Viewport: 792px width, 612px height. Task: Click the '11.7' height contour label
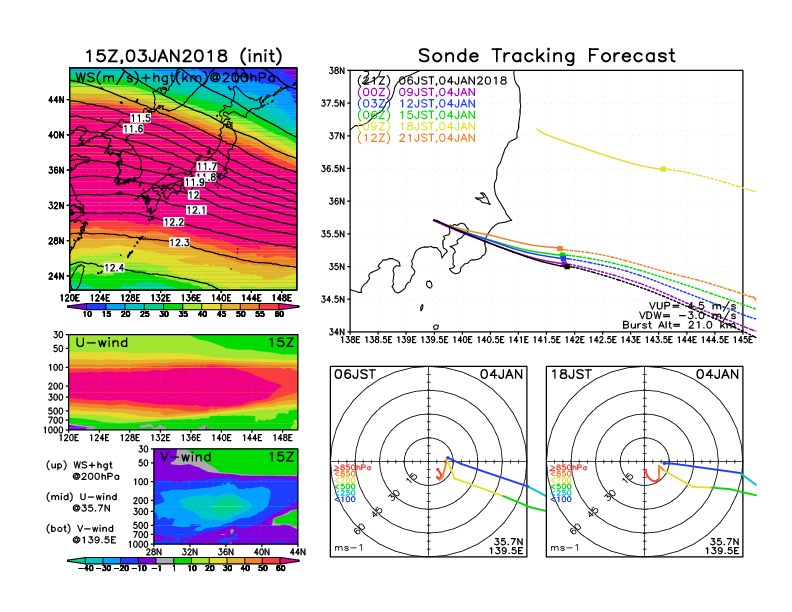pyautogui.click(x=207, y=166)
